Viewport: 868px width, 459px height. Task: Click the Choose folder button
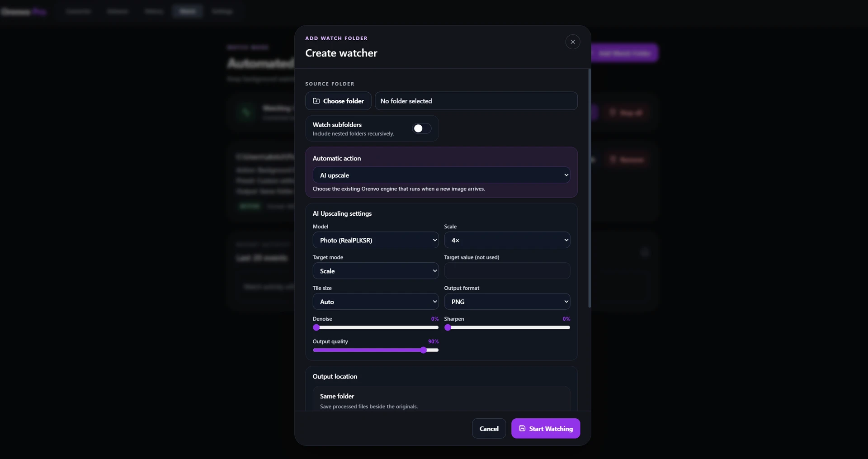coord(338,101)
